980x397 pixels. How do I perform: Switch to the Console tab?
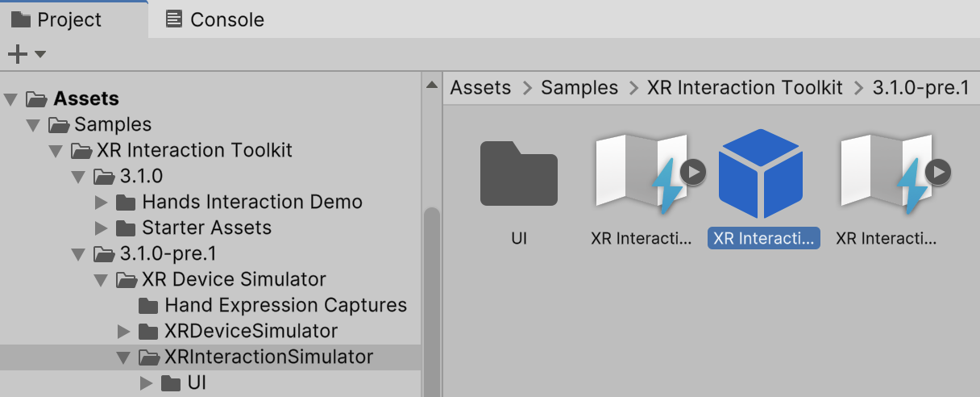click(x=215, y=19)
